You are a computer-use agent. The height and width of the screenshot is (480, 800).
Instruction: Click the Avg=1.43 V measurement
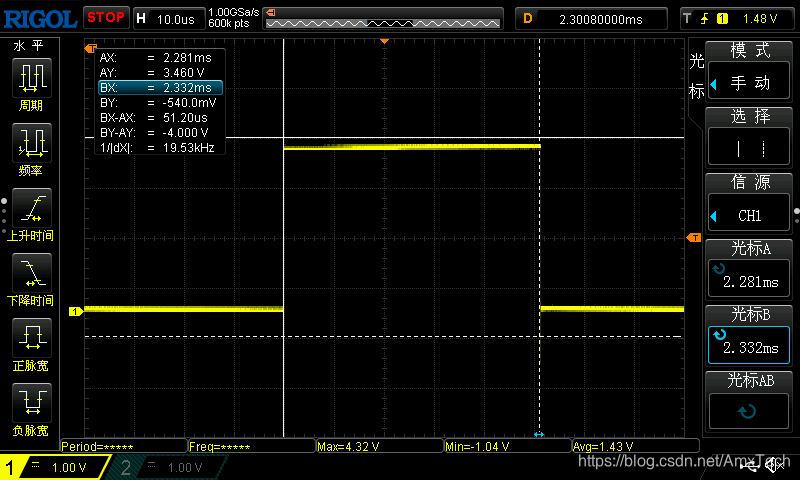636,446
